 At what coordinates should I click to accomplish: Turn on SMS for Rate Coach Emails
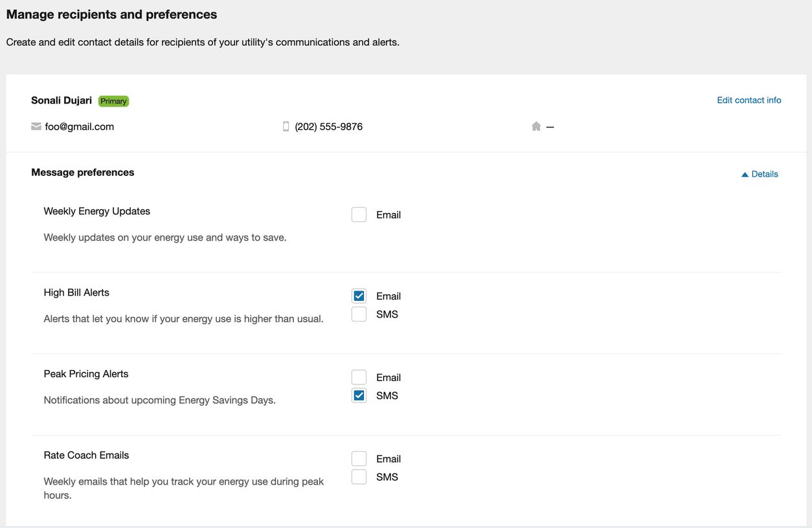[359, 477]
